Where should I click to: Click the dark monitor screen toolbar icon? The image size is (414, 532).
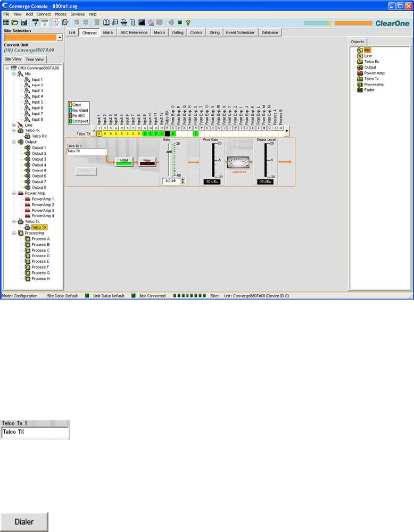point(142,22)
